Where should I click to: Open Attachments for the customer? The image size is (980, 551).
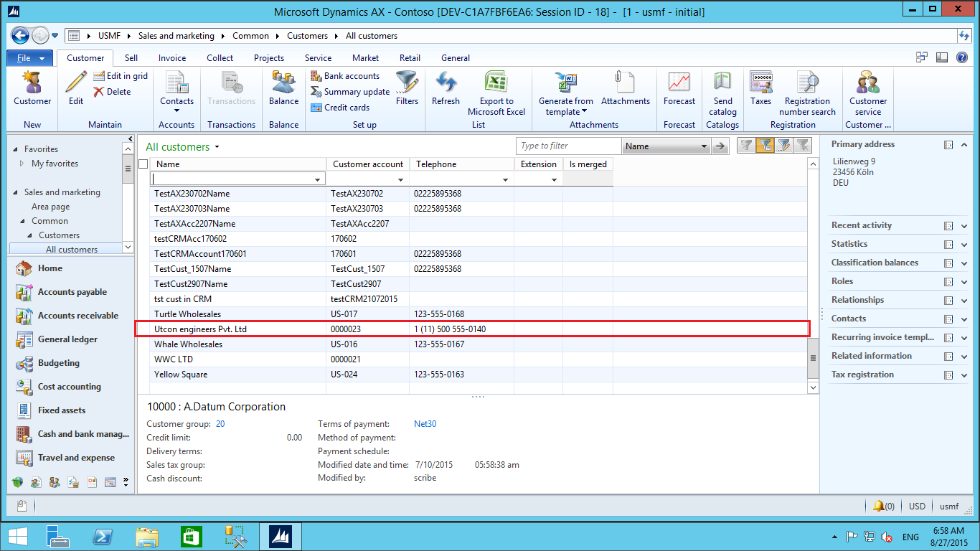626,89
